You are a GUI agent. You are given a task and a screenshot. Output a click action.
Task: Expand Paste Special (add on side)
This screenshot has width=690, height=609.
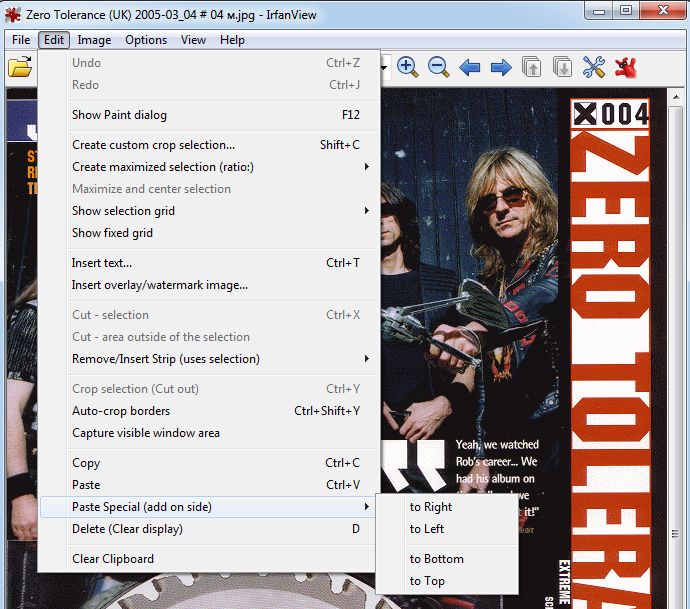click(207, 507)
